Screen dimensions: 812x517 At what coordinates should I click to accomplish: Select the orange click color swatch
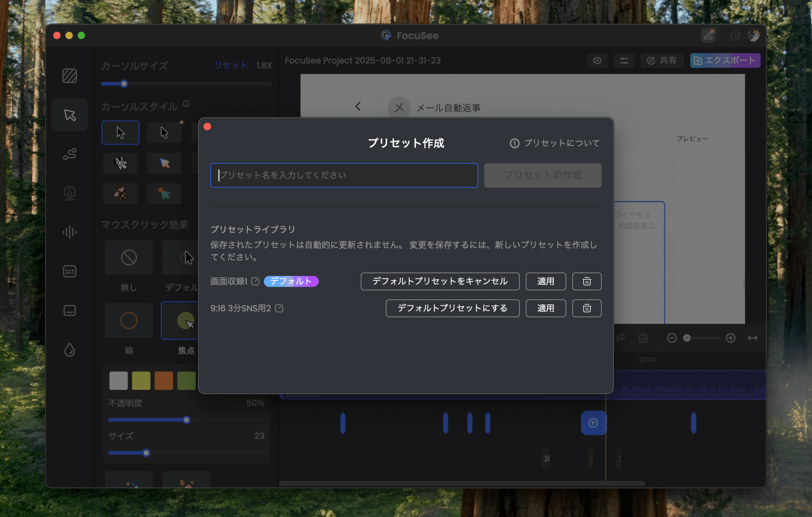click(164, 380)
